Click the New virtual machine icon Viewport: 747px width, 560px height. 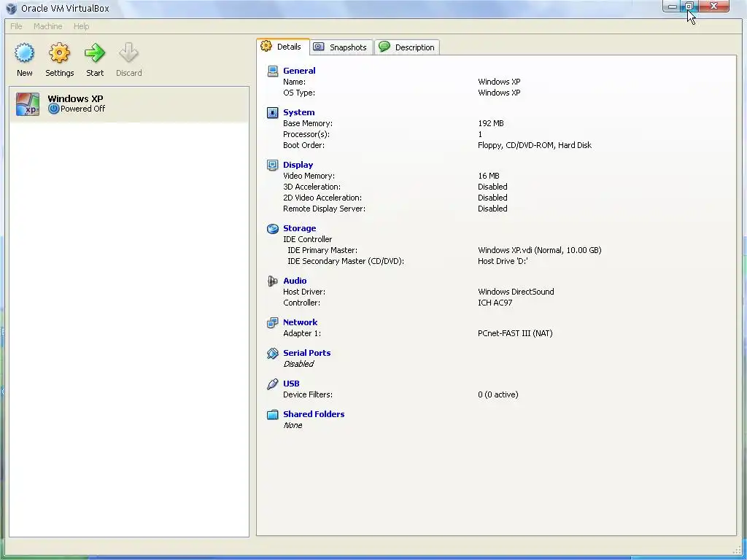pos(24,52)
